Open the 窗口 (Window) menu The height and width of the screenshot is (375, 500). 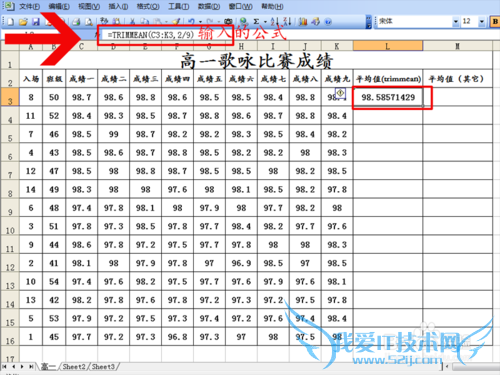point(240,6)
